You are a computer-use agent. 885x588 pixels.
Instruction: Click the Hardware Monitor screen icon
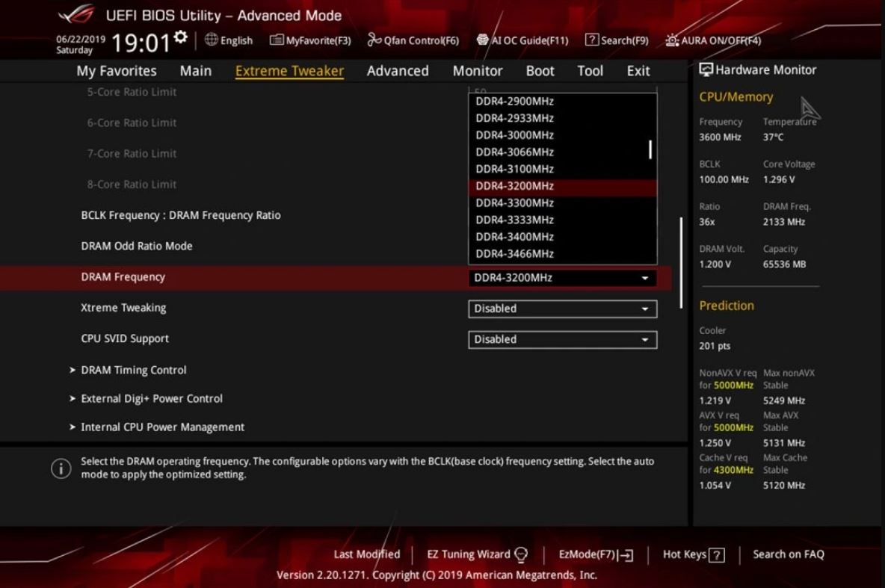point(706,69)
